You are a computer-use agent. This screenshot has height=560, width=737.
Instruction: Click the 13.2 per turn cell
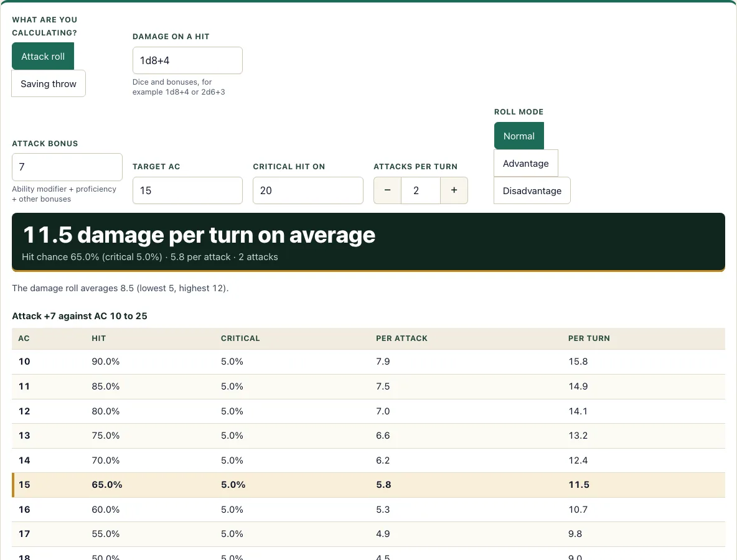point(578,436)
